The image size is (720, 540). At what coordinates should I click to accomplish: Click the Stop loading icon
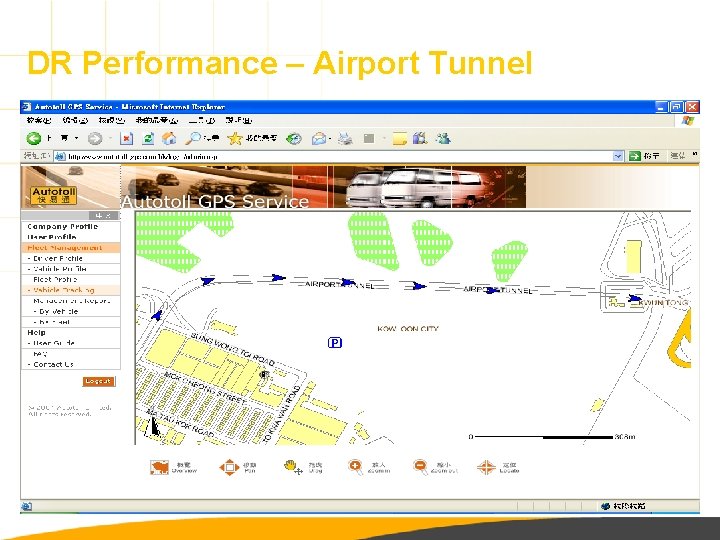[x=126, y=138]
